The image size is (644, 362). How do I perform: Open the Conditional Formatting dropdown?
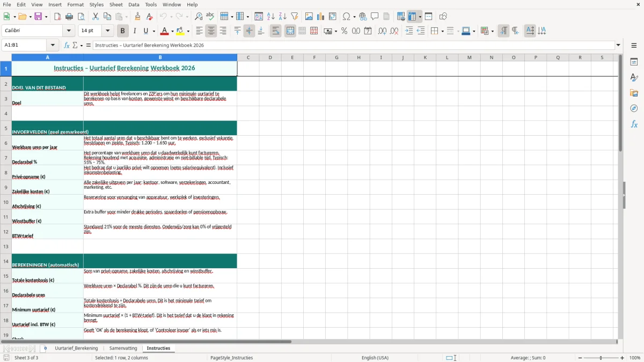click(x=492, y=31)
